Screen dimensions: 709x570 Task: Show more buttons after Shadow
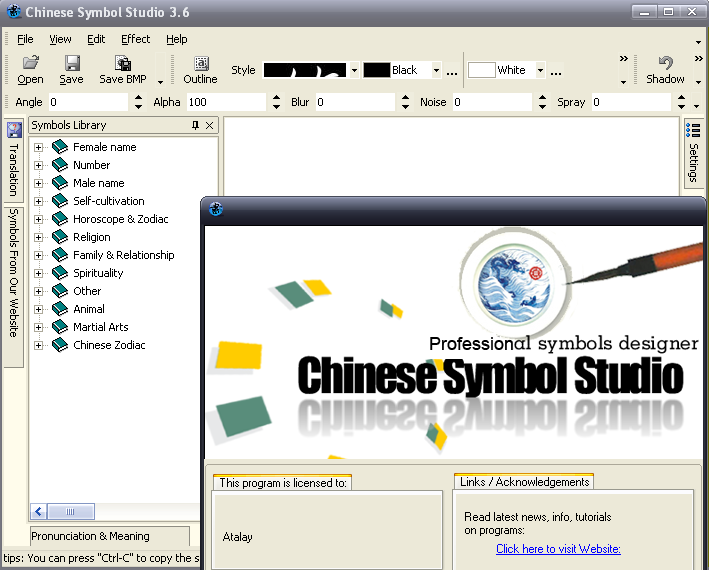pos(698,59)
